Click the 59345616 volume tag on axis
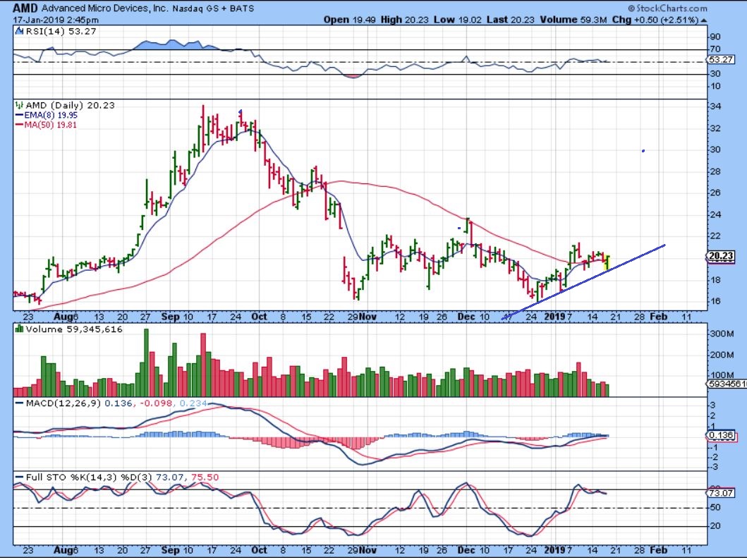 726,384
